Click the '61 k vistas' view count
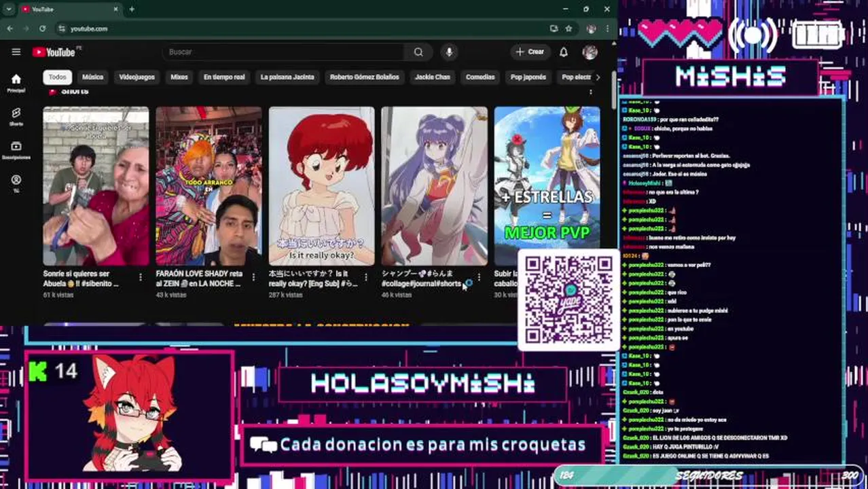This screenshot has width=868, height=489. [58, 295]
